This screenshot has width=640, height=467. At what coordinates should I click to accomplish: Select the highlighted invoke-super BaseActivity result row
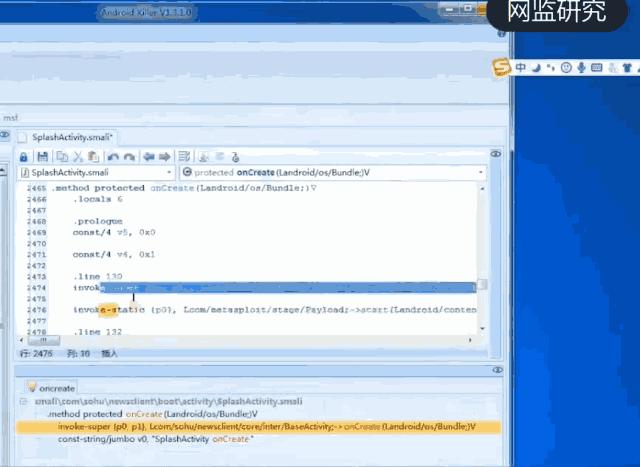pos(258,427)
